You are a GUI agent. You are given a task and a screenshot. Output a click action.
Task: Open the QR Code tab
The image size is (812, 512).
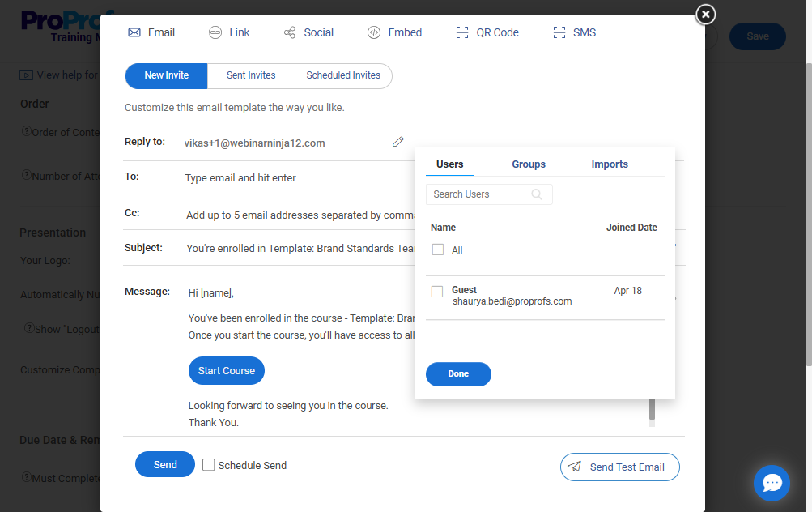pos(487,32)
